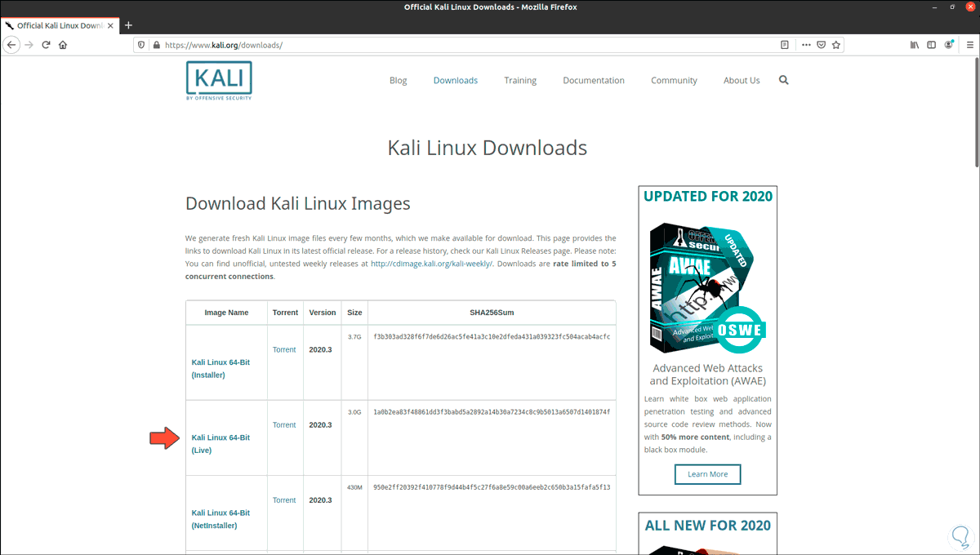Click the Learn More button
Image resolution: width=980 pixels, height=555 pixels.
point(707,474)
